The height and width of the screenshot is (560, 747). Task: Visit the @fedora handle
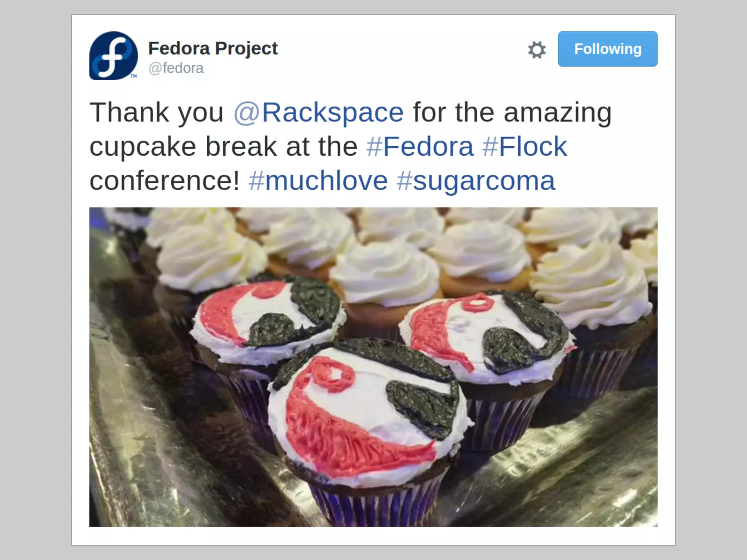click(x=176, y=68)
